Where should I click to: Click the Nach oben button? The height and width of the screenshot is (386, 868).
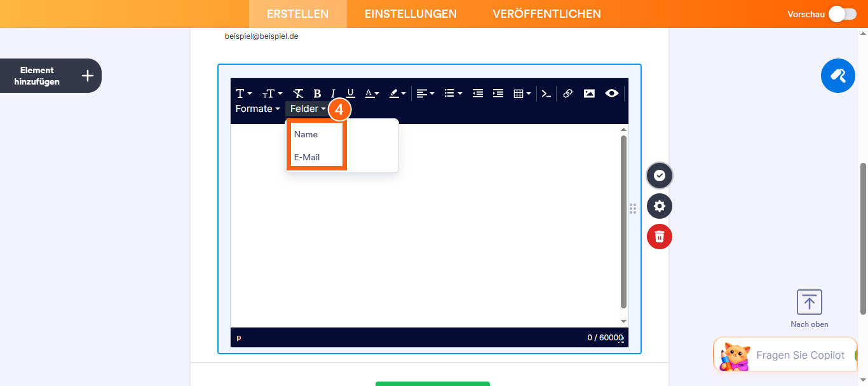(x=809, y=309)
